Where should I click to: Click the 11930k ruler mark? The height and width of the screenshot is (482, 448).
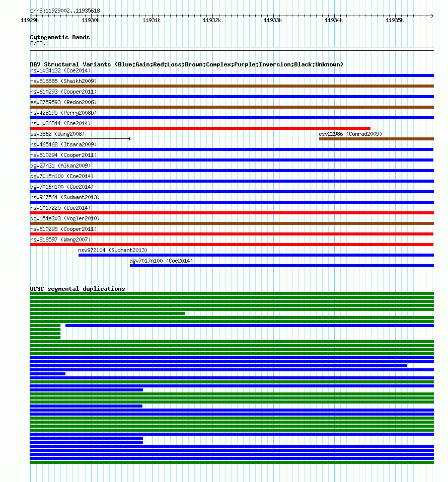point(91,20)
